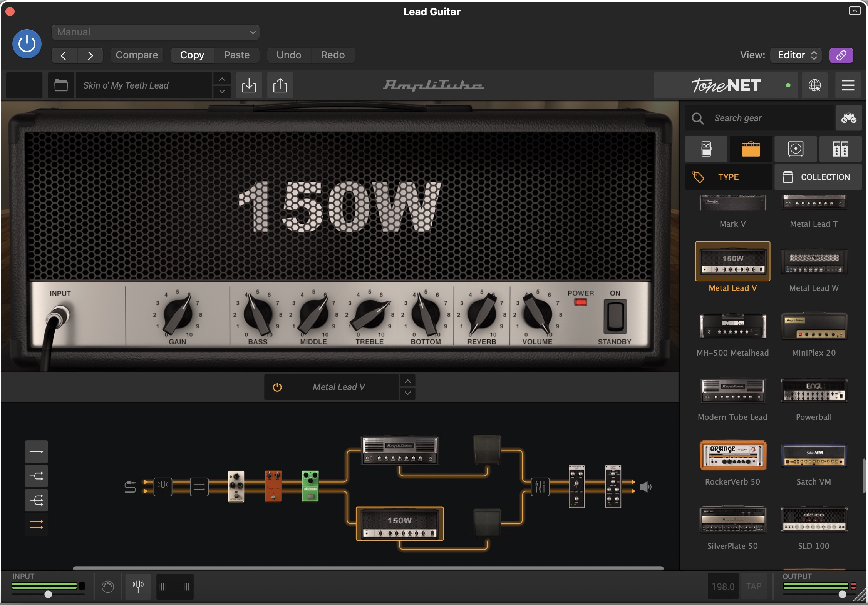Click the Search gear field
868x605 pixels.
pyautogui.click(x=759, y=118)
